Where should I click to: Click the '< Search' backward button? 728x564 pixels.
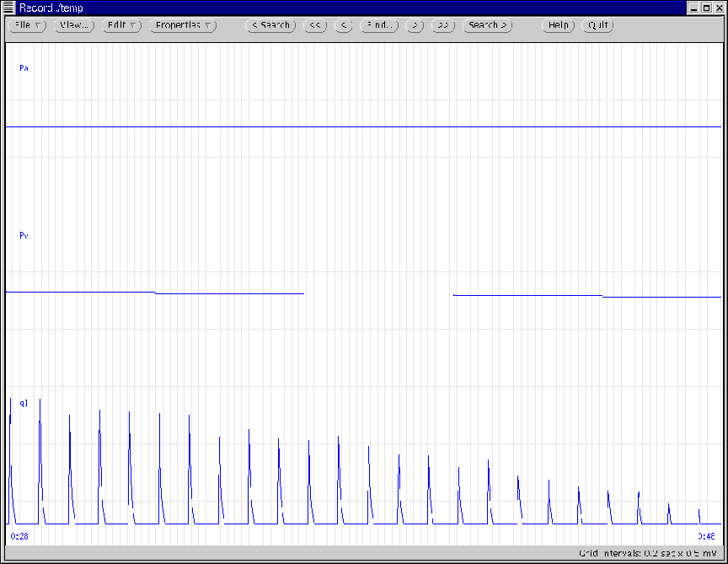coord(270,25)
